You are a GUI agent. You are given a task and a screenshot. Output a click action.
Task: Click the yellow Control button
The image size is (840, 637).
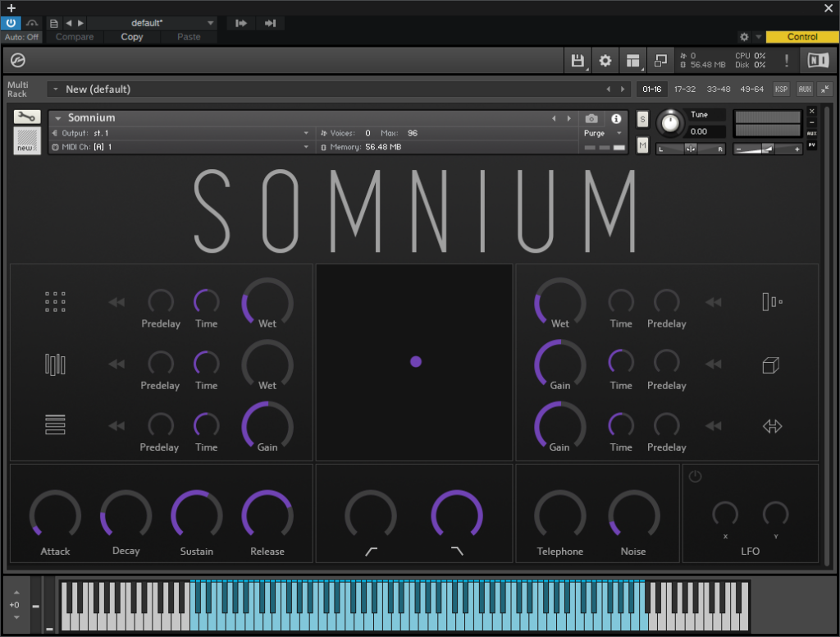coord(802,36)
